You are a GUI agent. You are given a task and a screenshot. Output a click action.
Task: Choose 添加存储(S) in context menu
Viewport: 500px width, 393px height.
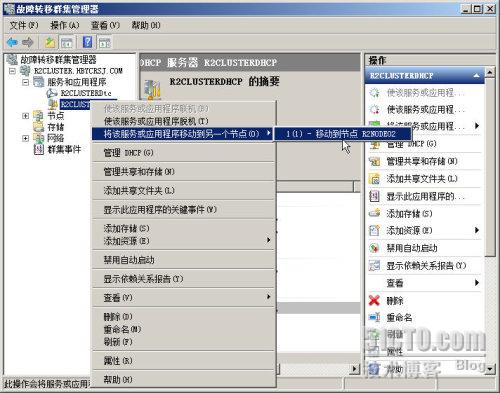184,228
